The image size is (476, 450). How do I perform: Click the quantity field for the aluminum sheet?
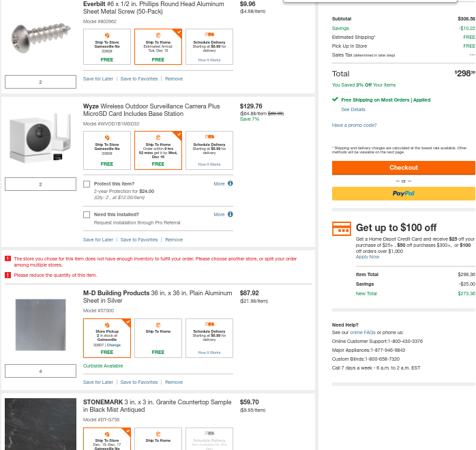[40, 371]
